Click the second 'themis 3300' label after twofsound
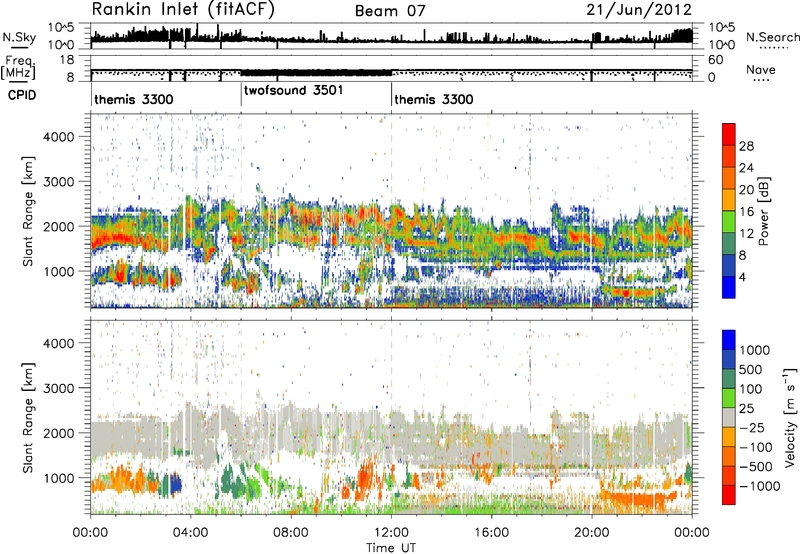800x554 pixels. pyautogui.click(x=434, y=99)
